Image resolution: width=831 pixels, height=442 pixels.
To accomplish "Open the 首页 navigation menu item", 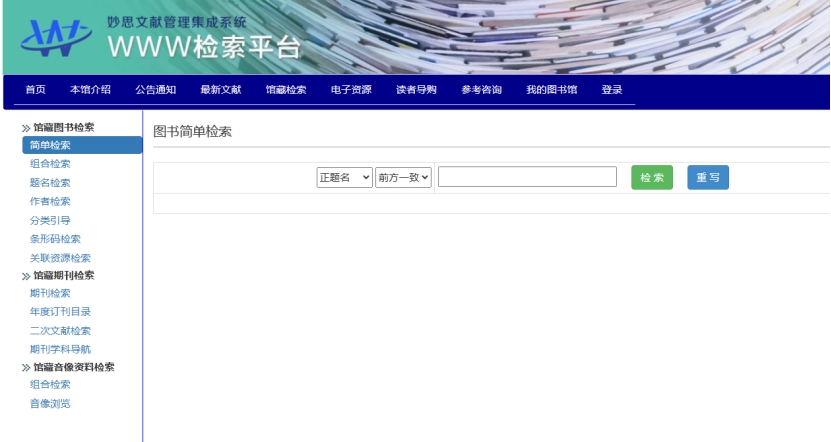I will click(x=35, y=90).
